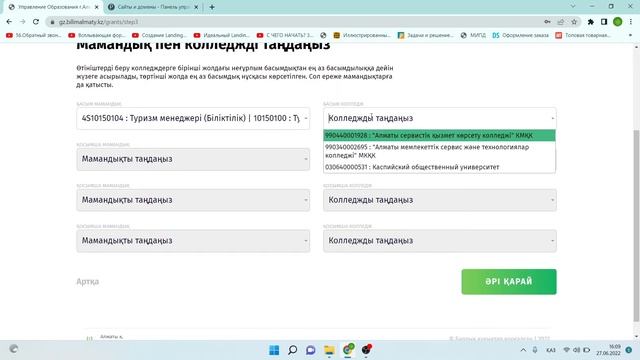Bookmark this page with the star icon
This screenshot has height=360, width=640.
pyautogui.click(x=574, y=22)
